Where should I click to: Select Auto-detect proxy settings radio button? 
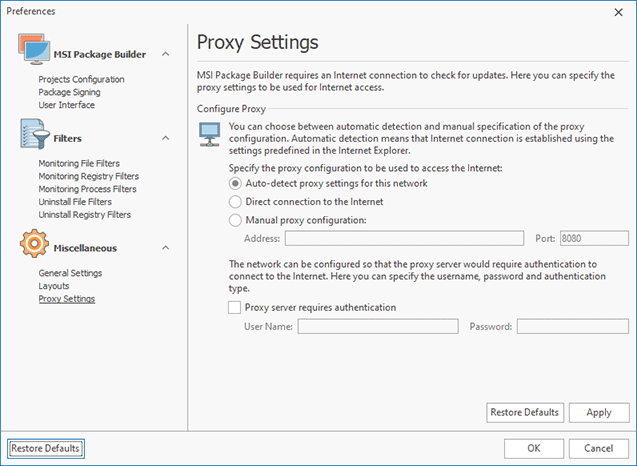click(235, 184)
